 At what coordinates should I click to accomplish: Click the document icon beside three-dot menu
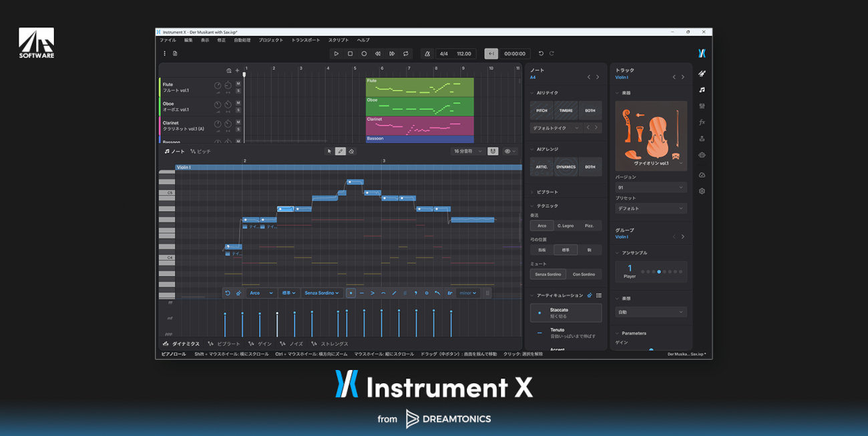pyautogui.click(x=175, y=53)
